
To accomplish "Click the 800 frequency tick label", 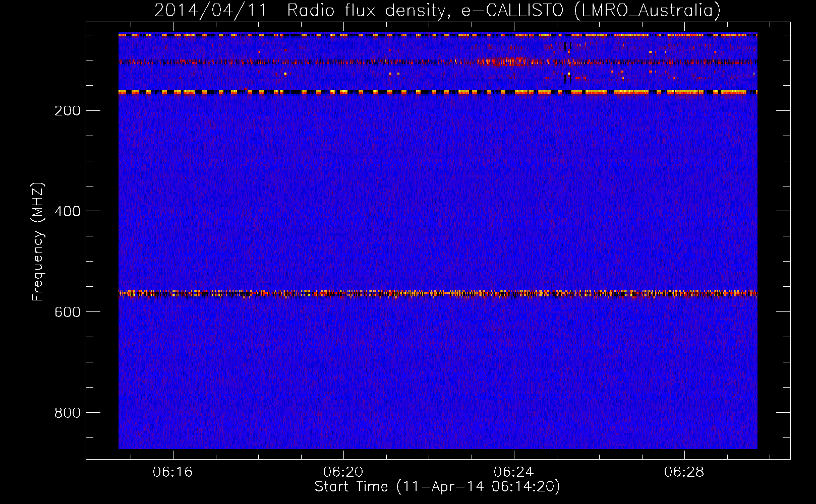I will (68, 413).
